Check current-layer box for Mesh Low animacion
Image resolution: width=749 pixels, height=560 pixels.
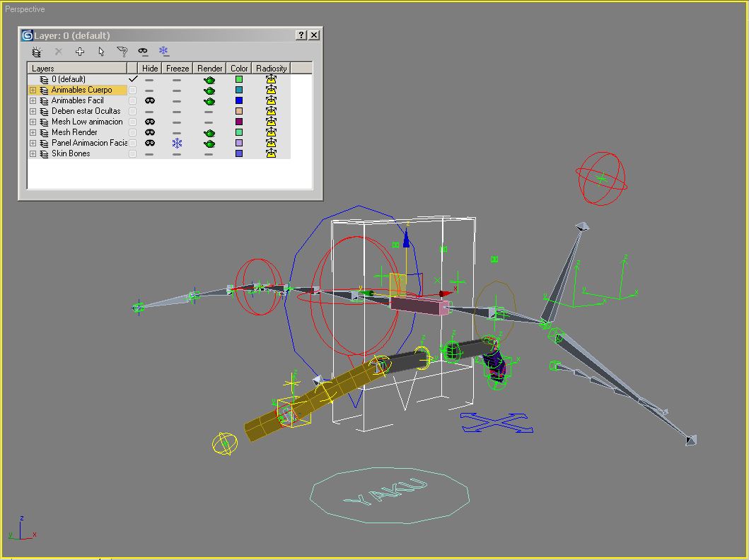[x=133, y=122]
